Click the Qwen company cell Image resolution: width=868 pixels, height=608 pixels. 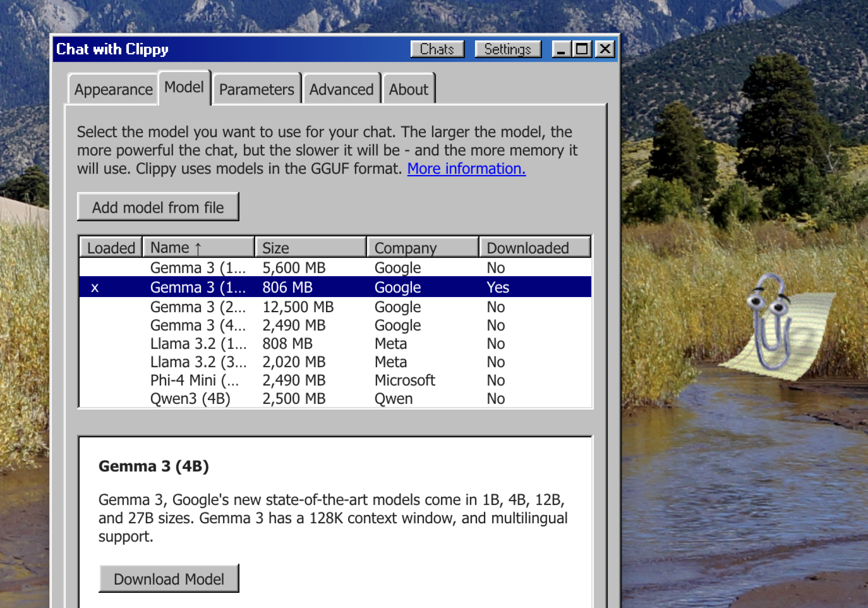coord(394,398)
